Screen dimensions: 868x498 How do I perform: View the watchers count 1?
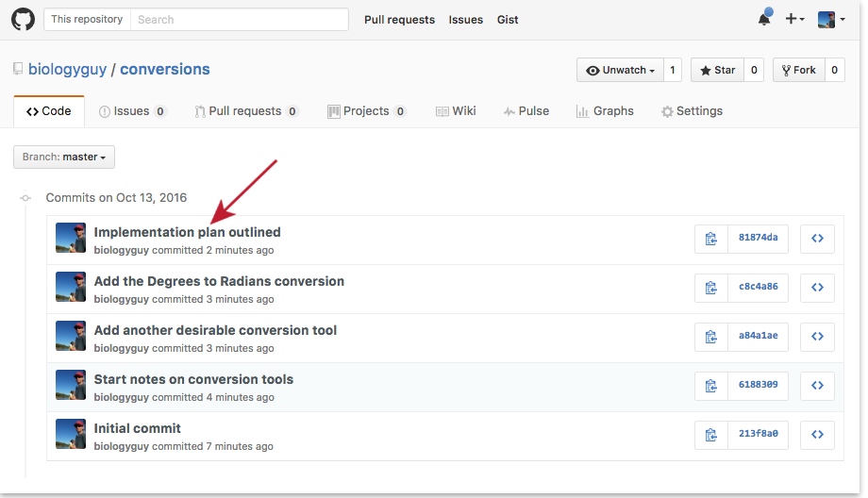[673, 71]
